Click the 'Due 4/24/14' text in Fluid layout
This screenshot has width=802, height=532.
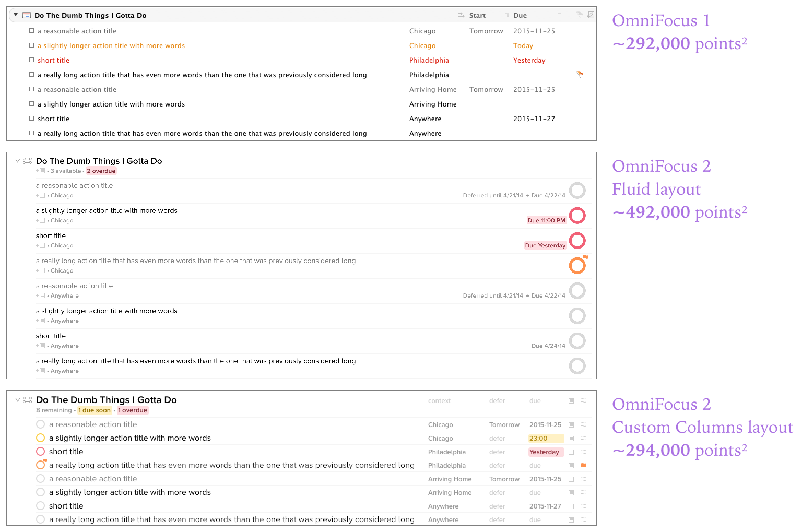click(x=548, y=346)
